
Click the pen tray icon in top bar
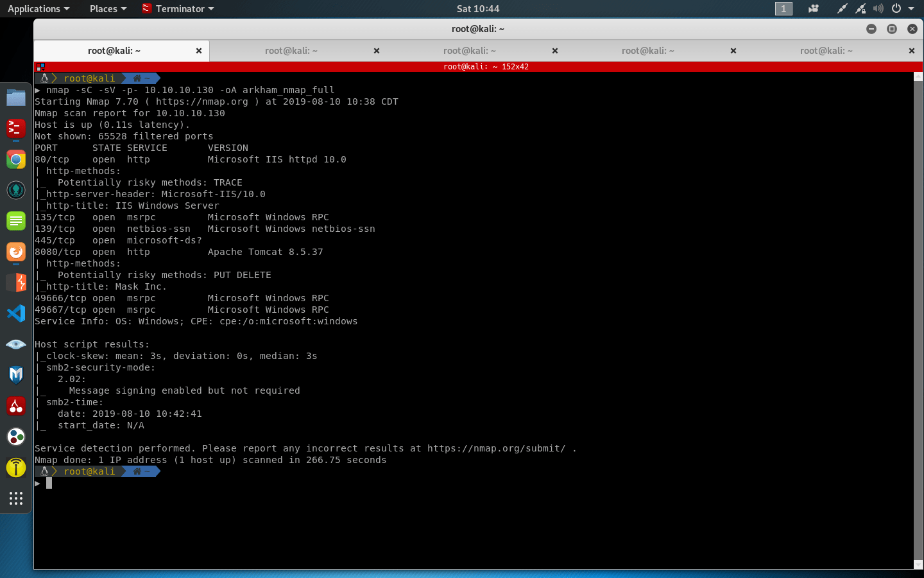[843, 8]
